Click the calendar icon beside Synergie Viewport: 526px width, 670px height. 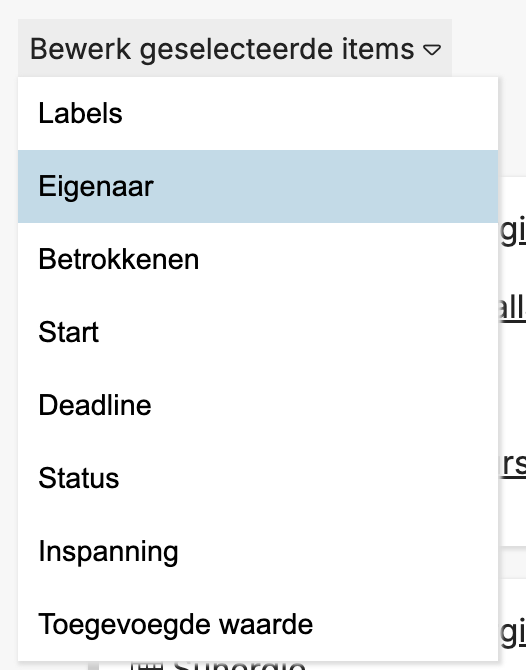(x=146, y=665)
